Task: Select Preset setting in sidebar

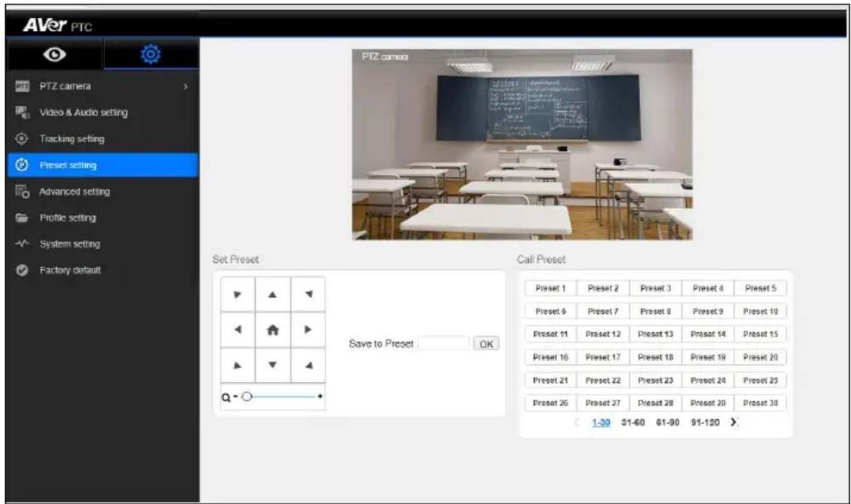Action: [x=103, y=165]
